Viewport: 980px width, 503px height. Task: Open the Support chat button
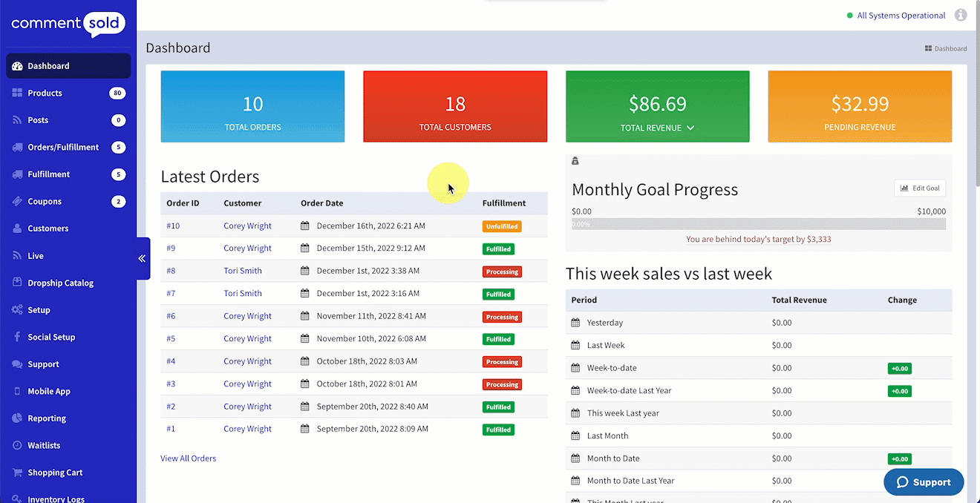[x=924, y=482]
